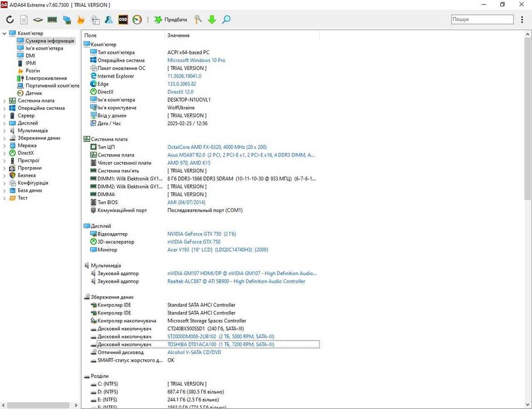Screen dimensions: 532x409
Task: Open the three-dot options menu
Action: click(x=522, y=20)
